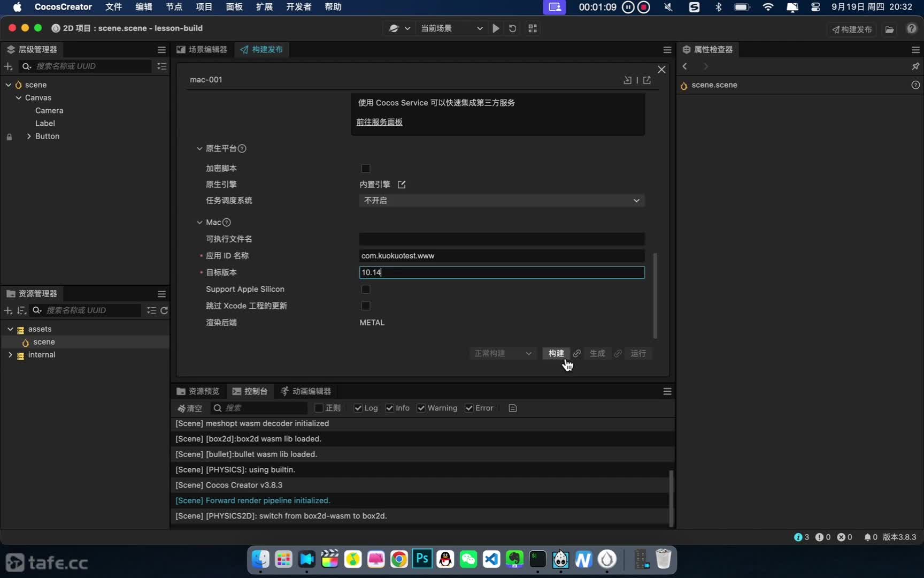Image resolution: width=924 pixels, height=578 pixels.
Task: Add asset with plus icon in assets panel
Action: pos(8,310)
